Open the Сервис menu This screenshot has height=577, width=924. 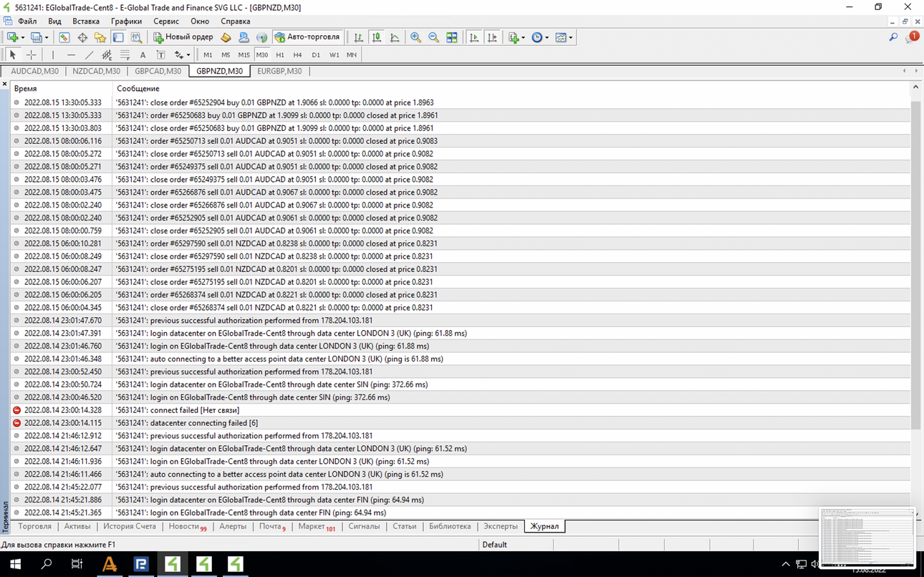[x=166, y=21]
